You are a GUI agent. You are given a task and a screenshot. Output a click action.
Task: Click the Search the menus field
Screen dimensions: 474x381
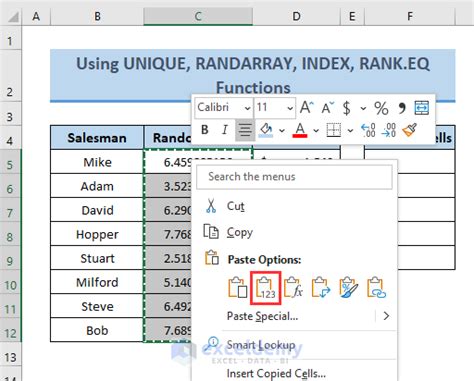click(x=294, y=177)
